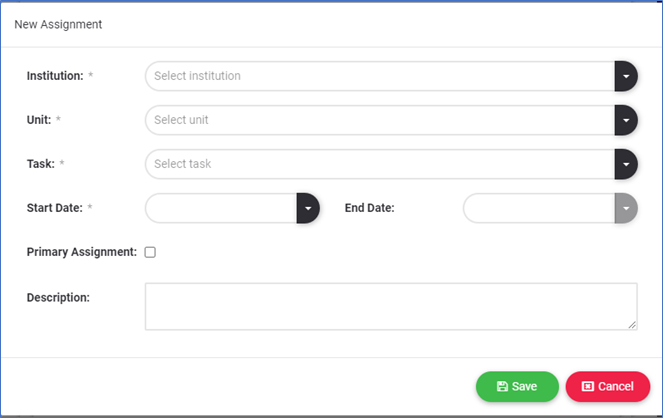Open the Start Date picker arrow
Viewport: 663px width, 418px height.
click(x=308, y=208)
